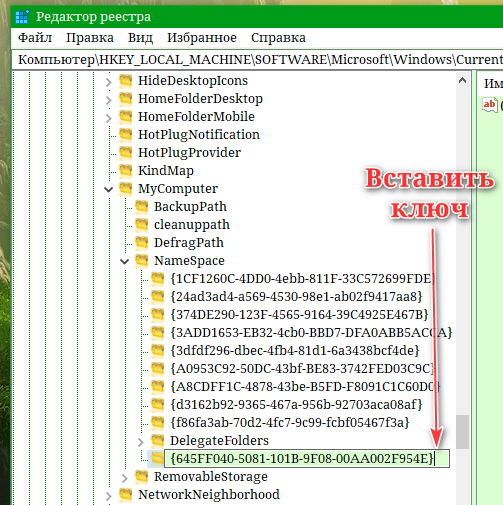
Task: Click folder icon of {3dfdf296-dbec key
Action: coord(158,351)
